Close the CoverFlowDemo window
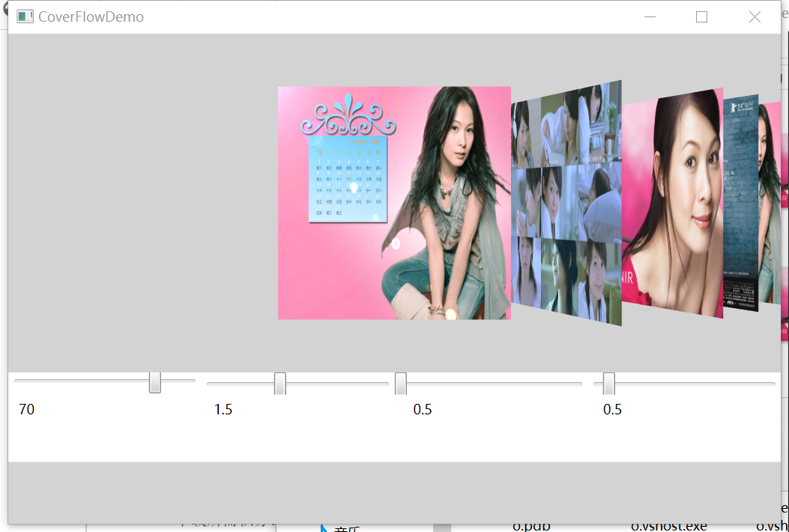This screenshot has height=532, width=789. (x=755, y=16)
